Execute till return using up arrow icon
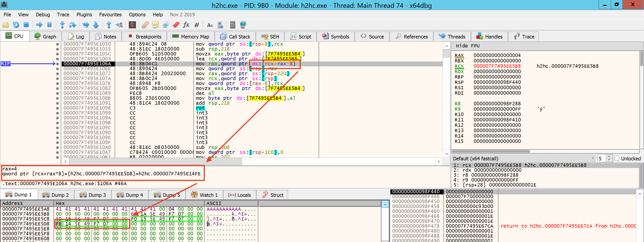Image resolution: width=644 pixels, height=242 pixels. 109,25
